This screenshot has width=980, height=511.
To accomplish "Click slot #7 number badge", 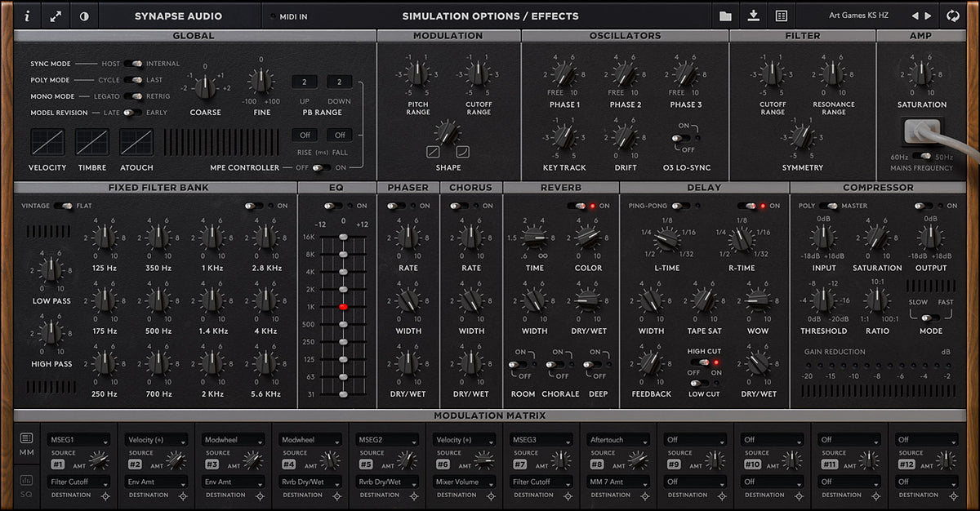I will (519, 464).
